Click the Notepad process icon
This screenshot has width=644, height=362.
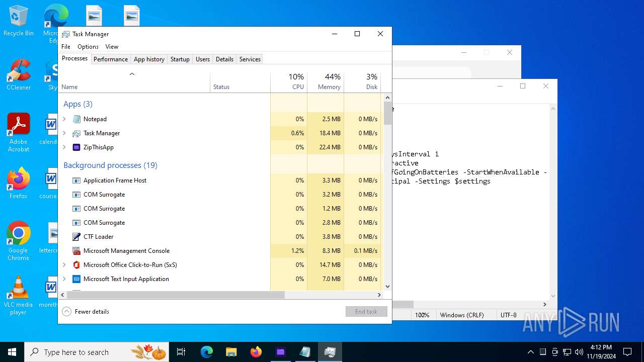point(76,119)
